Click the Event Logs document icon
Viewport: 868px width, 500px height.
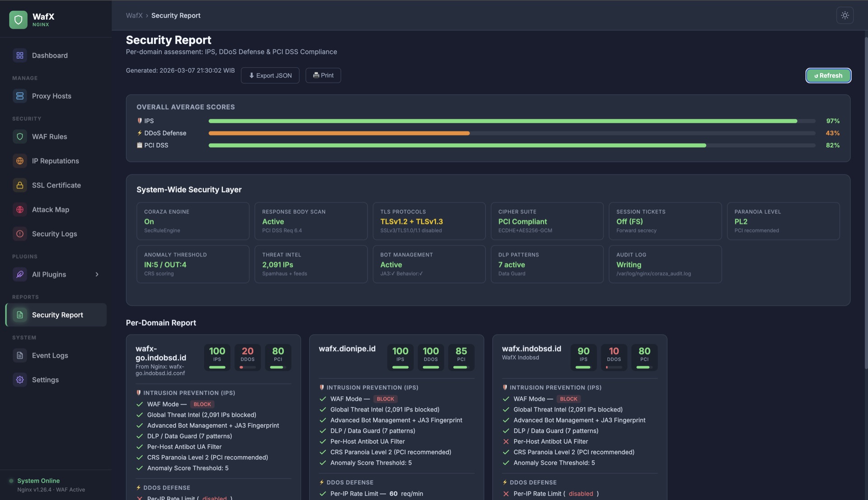click(x=19, y=355)
